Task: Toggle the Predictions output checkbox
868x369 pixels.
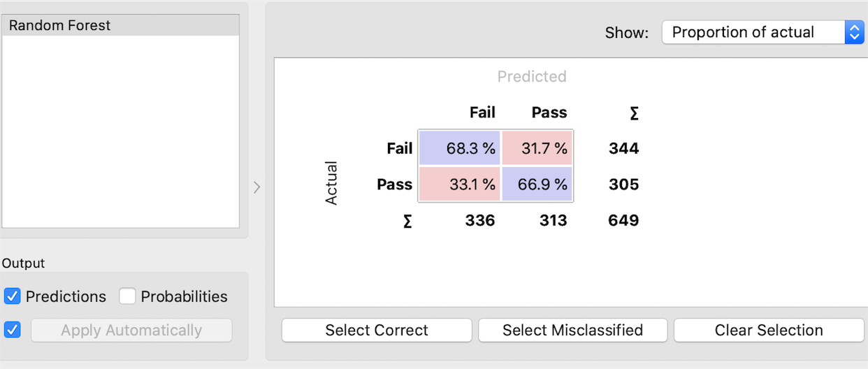Action: pyautogui.click(x=12, y=296)
